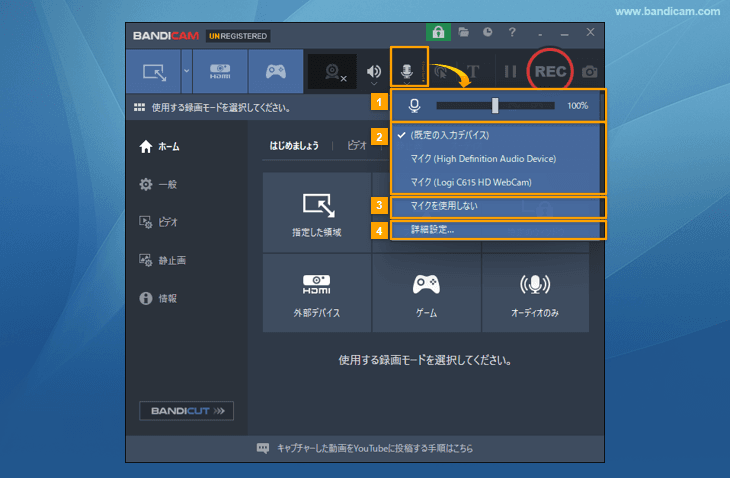Image resolution: width=730 pixels, height=478 pixels.
Task: Select the 指定した領域 recording tile
Action: pyautogui.click(x=317, y=213)
